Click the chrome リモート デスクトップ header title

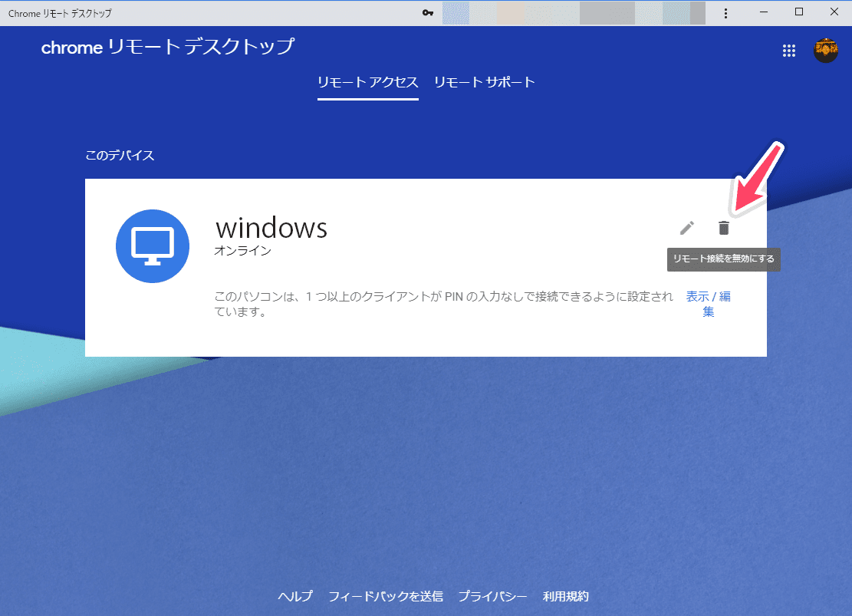(x=168, y=48)
